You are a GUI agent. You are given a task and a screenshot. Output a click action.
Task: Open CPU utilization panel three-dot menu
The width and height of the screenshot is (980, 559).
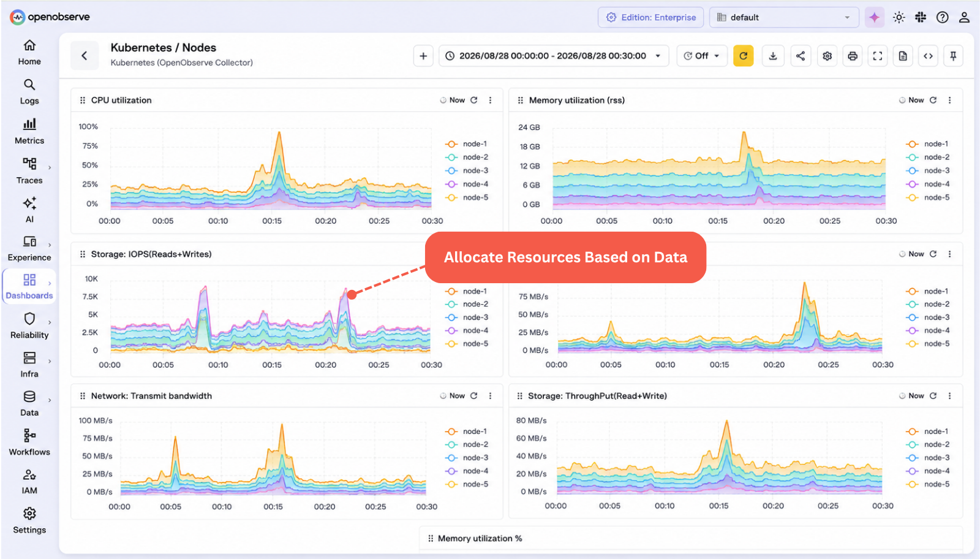pos(490,100)
